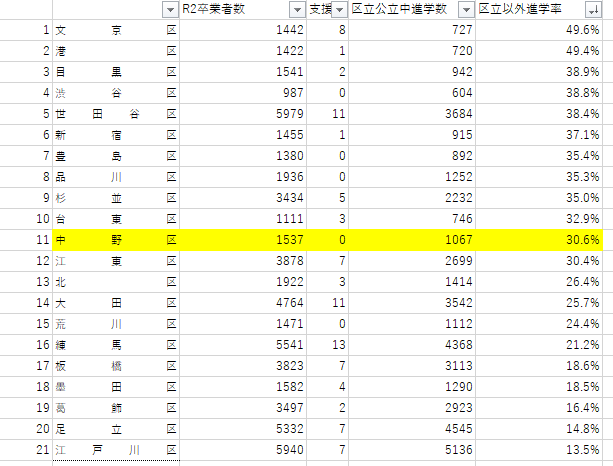Select the 江東区 name cell
Viewport: 613px width, 466px height.
click(x=116, y=261)
